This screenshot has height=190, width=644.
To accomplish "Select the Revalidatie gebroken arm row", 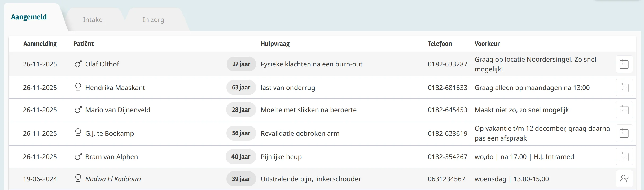I will click(300, 133).
